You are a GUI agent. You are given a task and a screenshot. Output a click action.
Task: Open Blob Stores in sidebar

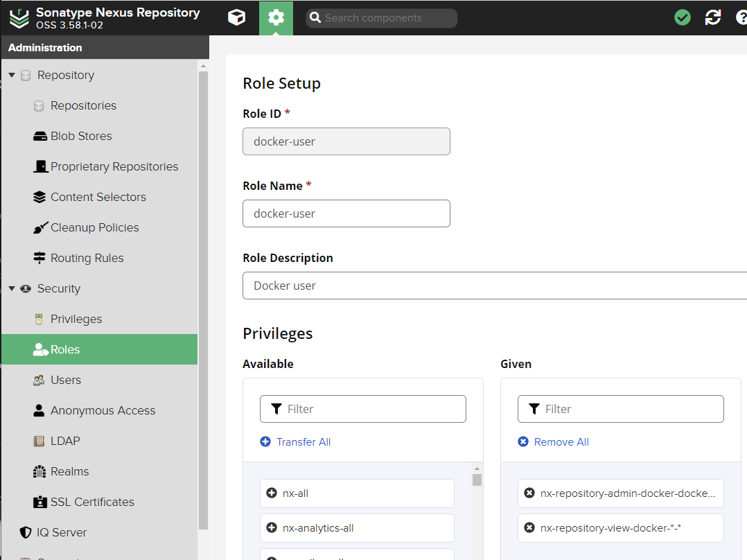81,136
